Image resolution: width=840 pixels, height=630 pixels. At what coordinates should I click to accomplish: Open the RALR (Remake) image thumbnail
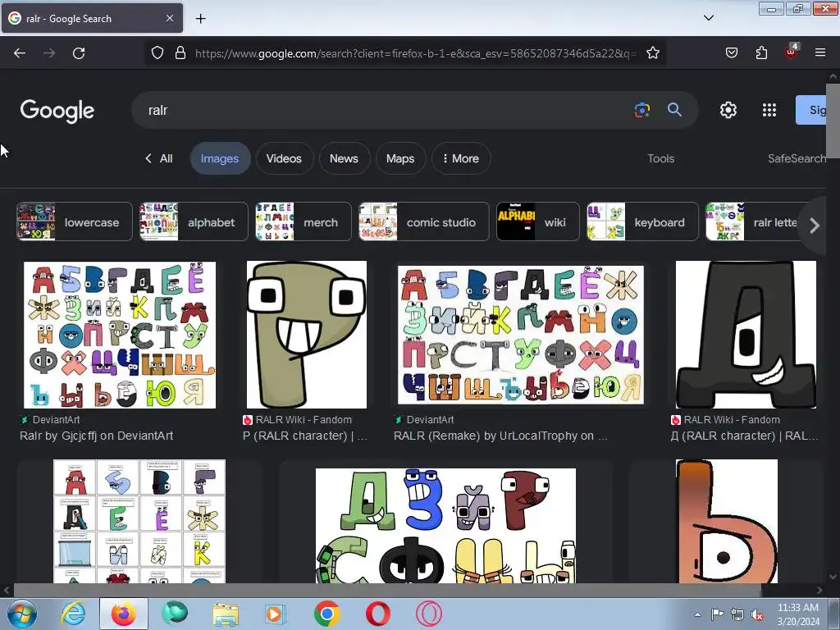[x=520, y=335]
